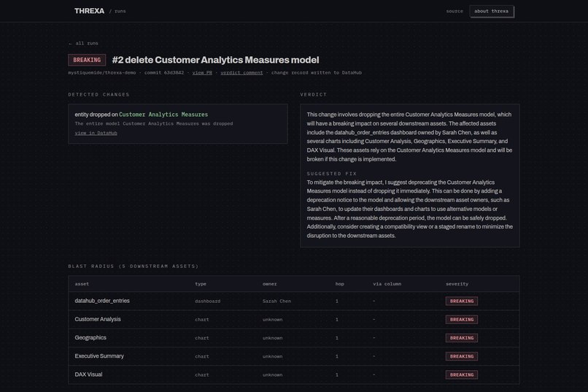The height and width of the screenshot is (392, 588).
Task: Select the Geographics asset
Action: 90,337
